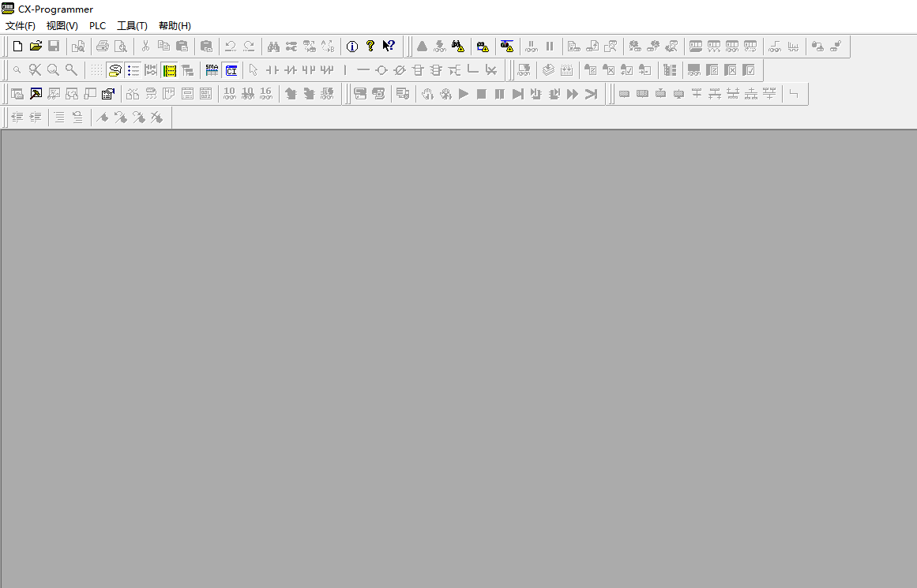Click the Work Online warning icon

point(458,47)
